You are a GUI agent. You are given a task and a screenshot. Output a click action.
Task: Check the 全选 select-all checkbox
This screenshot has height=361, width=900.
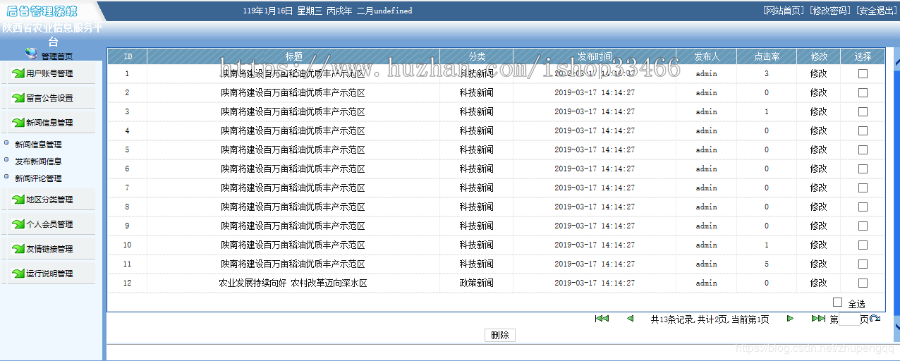coord(837,302)
